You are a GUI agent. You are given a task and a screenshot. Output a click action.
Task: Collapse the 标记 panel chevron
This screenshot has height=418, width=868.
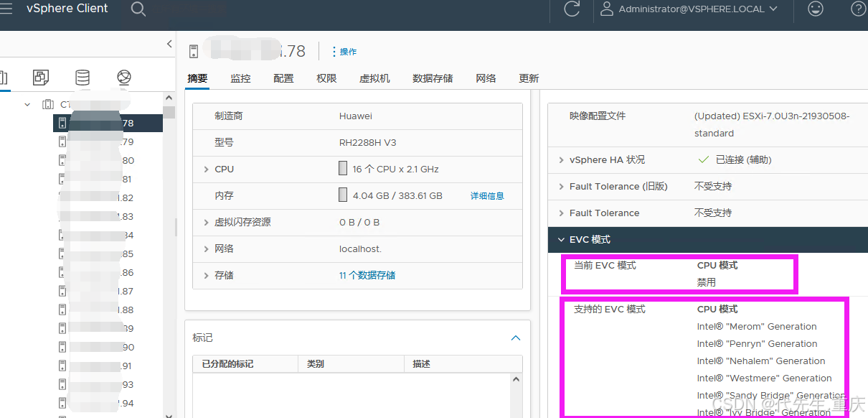(515, 338)
